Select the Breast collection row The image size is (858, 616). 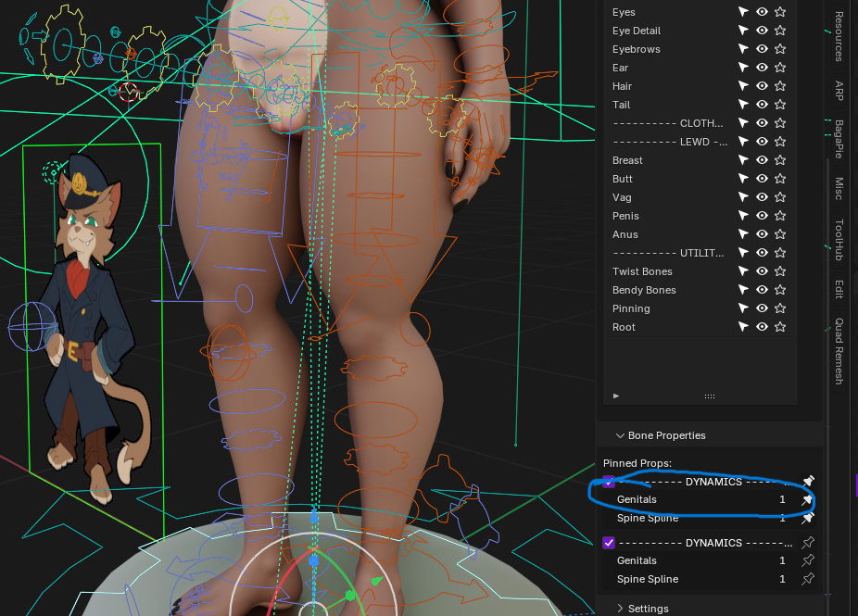[700, 160]
